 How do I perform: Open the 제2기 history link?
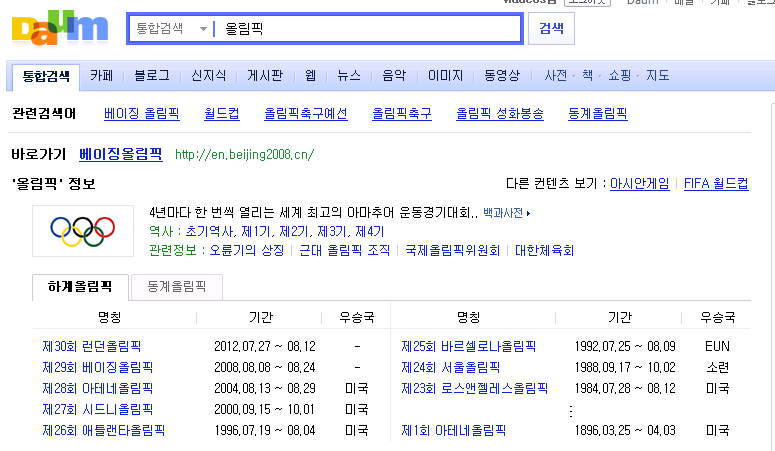click(x=294, y=231)
